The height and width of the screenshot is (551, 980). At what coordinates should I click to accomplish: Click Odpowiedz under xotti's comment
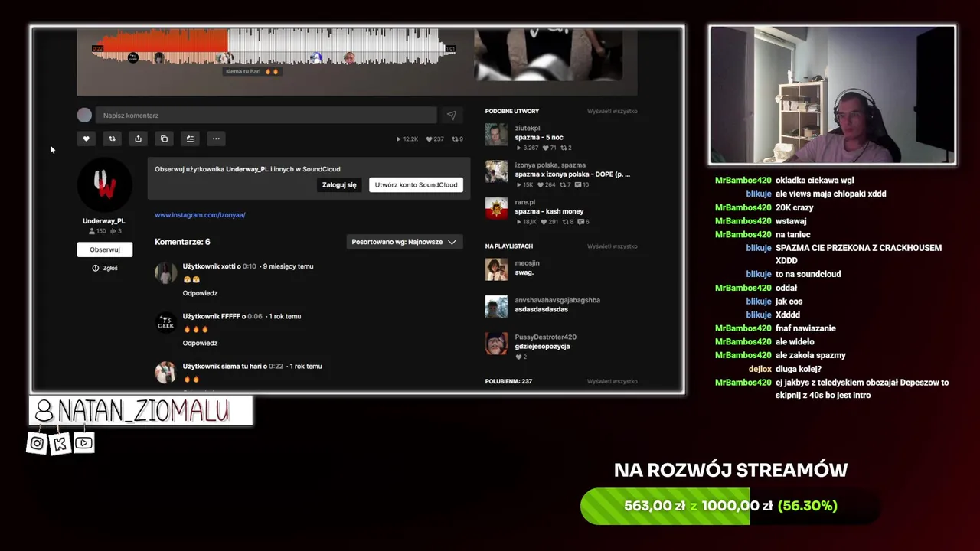[x=200, y=293]
